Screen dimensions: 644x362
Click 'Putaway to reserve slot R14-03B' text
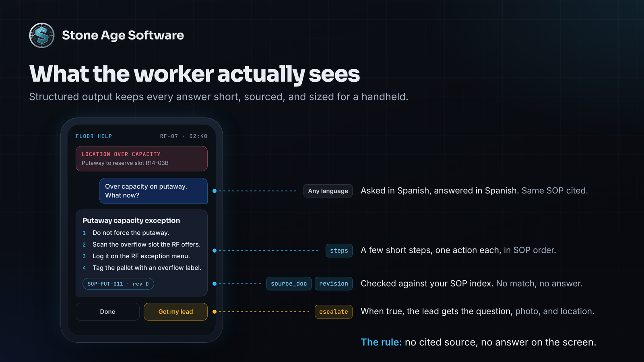tap(125, 163)
